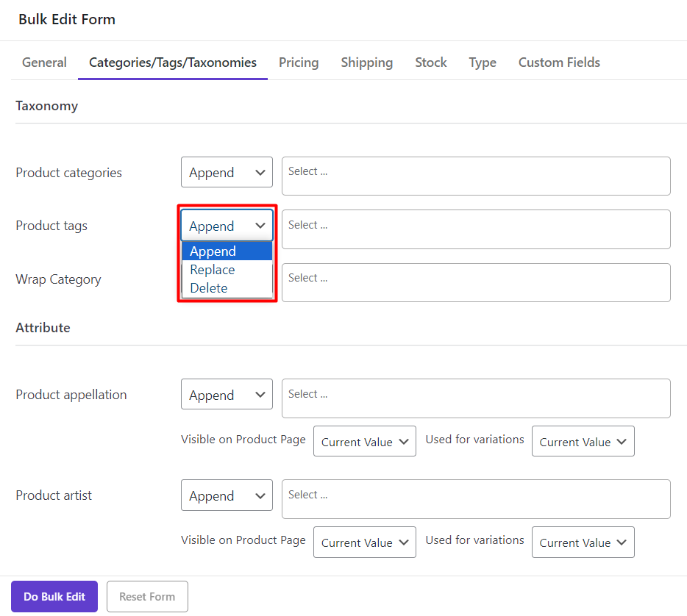Choose Replace in Product tags dropdown list
The image size is (687, 616).
pos(213,270)
